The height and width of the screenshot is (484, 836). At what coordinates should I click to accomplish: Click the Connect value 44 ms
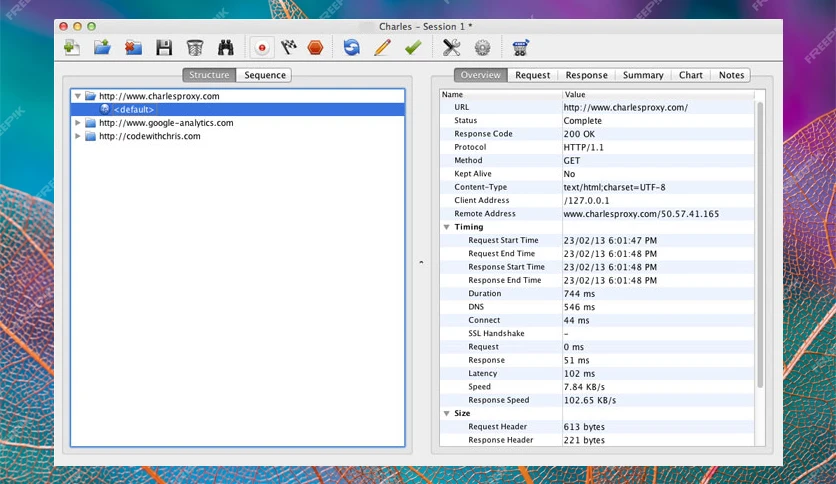[x=576, y=320]
